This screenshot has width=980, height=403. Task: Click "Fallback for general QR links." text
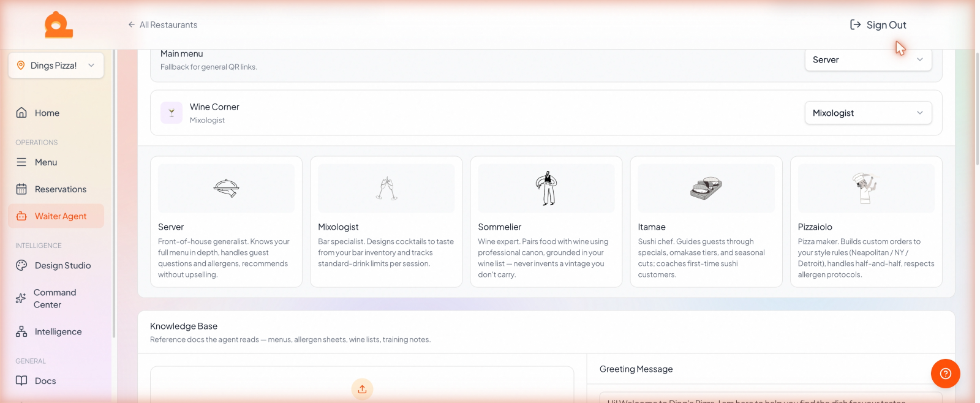[x=209, y=67]
